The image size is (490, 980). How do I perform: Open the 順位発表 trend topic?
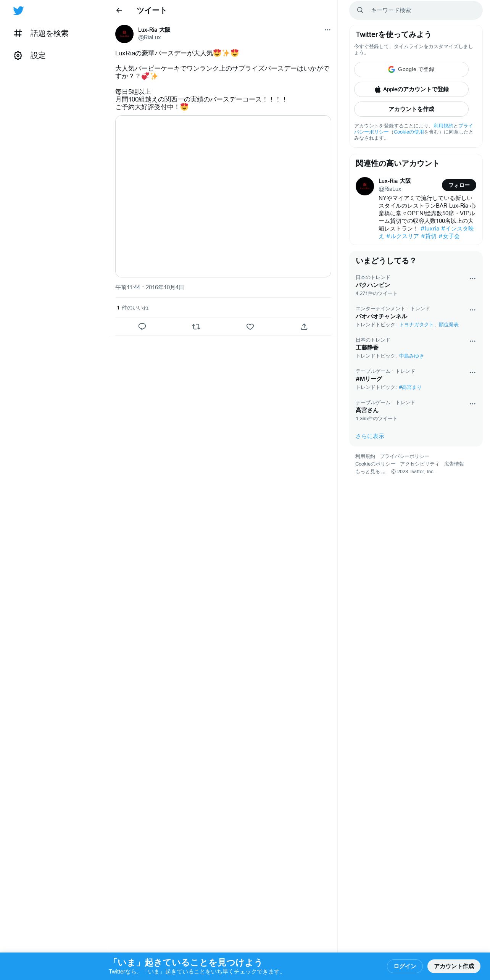[x=448, y=325]
